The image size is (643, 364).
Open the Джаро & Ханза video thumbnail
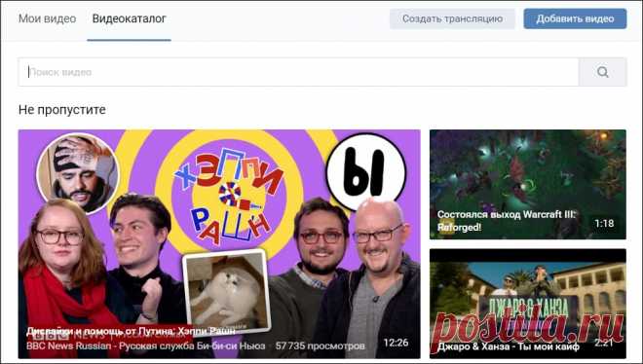point(528,304)
